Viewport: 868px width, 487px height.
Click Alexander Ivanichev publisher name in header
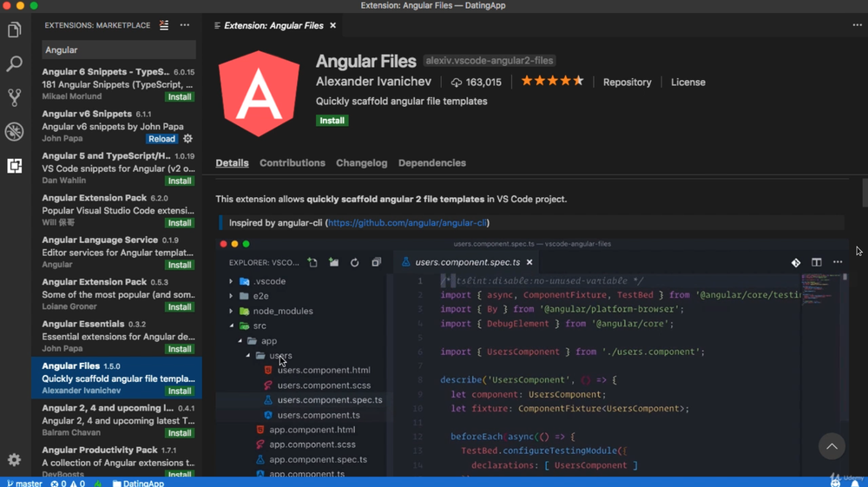tap(373, 82)
